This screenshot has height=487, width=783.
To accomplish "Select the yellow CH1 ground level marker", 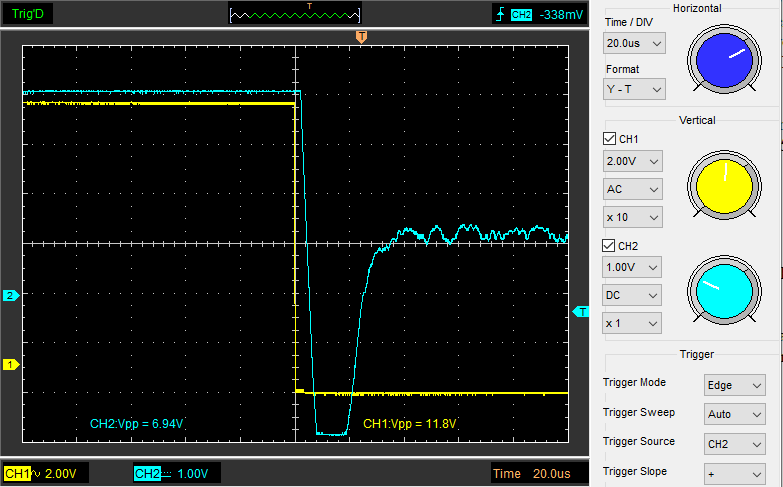I will [x=10, y=365].
